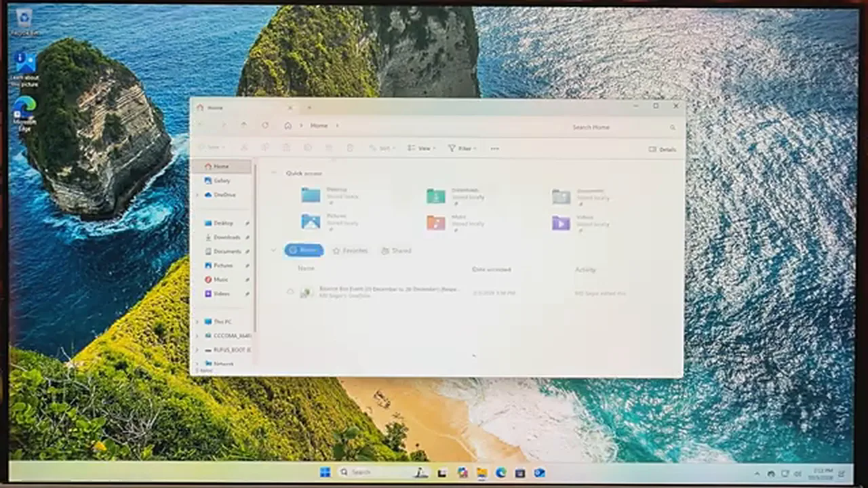Open Microsoft Edge desktop shortcut

(24, 113)
